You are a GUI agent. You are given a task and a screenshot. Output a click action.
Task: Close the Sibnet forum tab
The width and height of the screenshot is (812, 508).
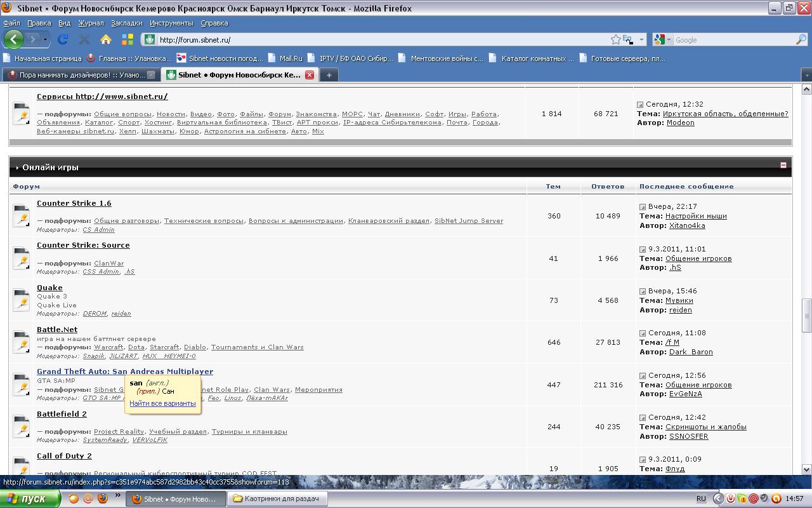[x=310, y=75]
